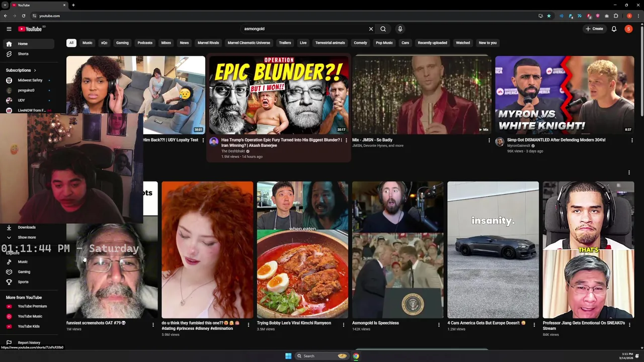Select the Marvel Cinematic Universe chip
This screenshot has height=362, width=644.
[x=249, y=43]
